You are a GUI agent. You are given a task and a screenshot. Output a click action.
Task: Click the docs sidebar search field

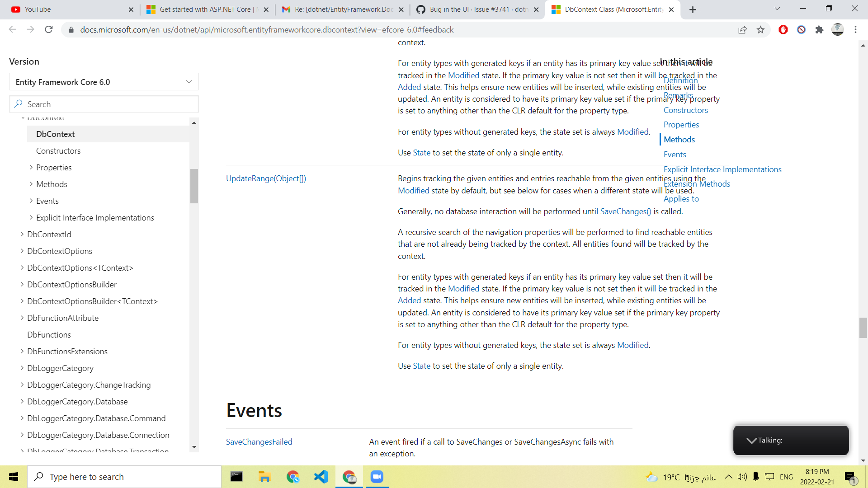pyautogui.click(x=104, y=104)
